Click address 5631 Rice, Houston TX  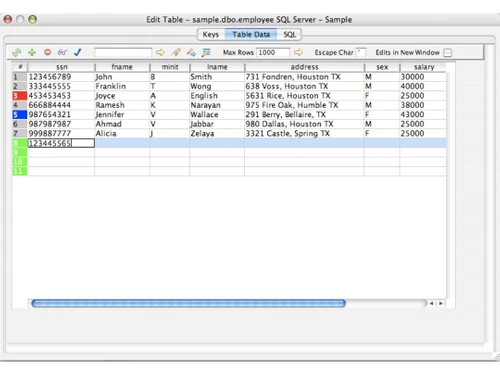pyautogui.click(x=304, y=96)
